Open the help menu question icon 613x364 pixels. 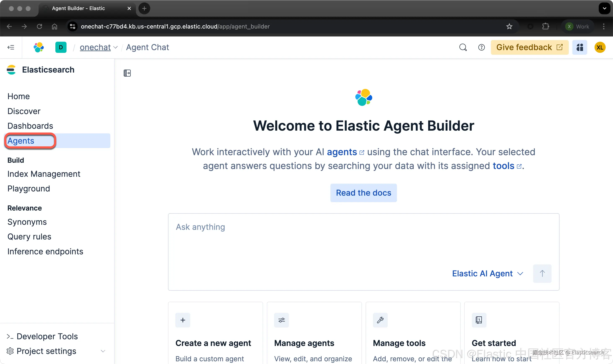(481, 47)
